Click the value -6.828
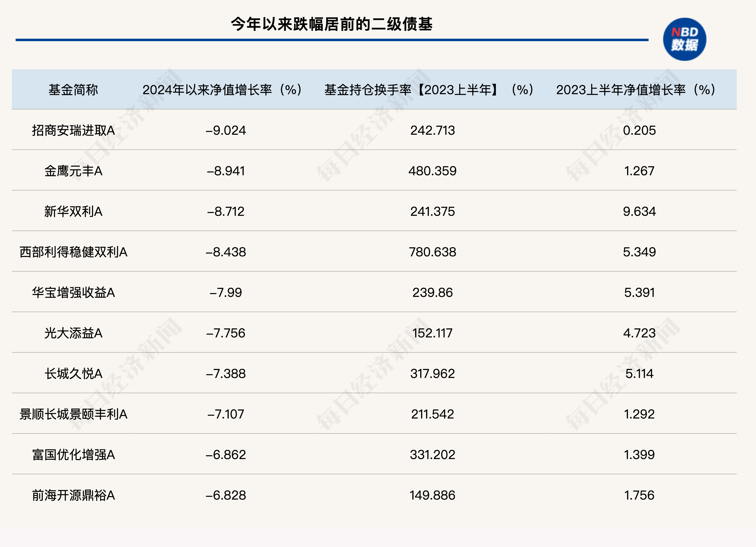Screen dimensions: 756x547 tap(226, 495)
